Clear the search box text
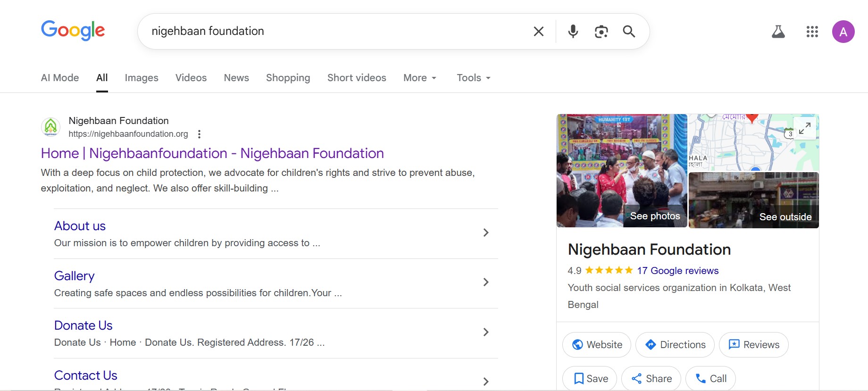The width and height of the screenshot is (868, 391). pos(538,32)
